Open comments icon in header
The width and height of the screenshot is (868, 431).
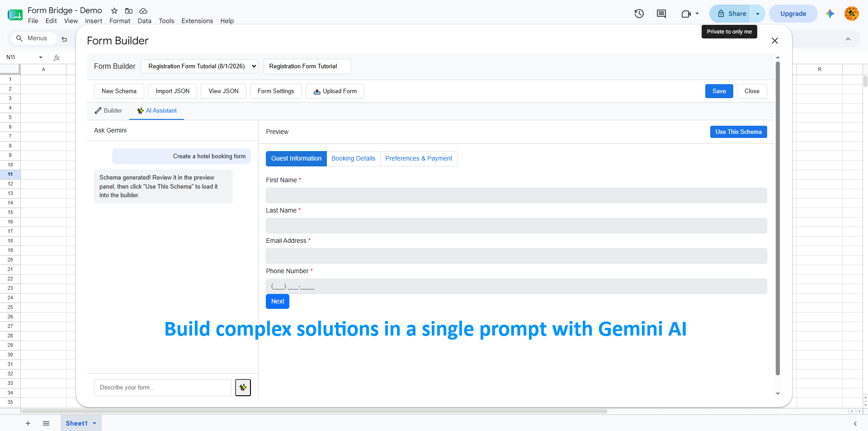pyautogui.click(x=661, y=14)
